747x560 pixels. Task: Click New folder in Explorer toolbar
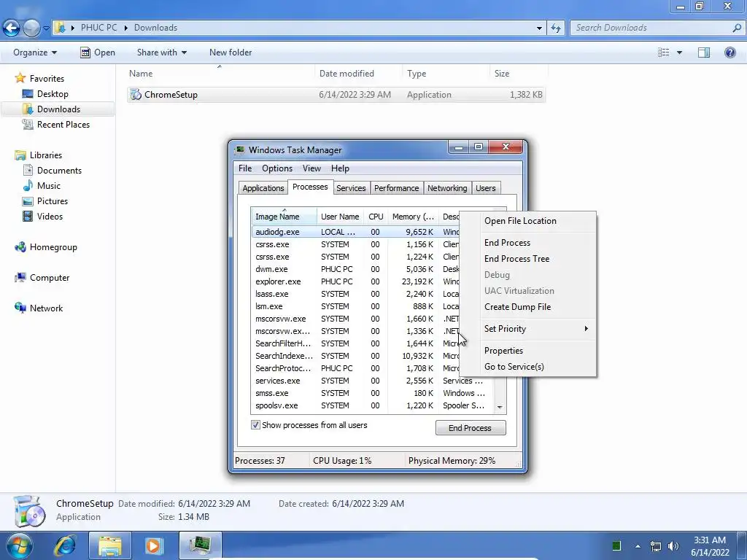231,52
